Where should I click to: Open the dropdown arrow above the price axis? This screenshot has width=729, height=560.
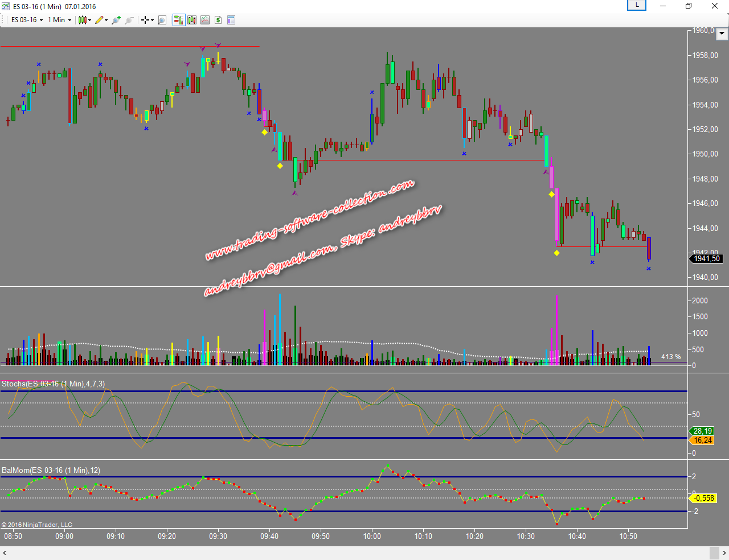click(722, 34)
